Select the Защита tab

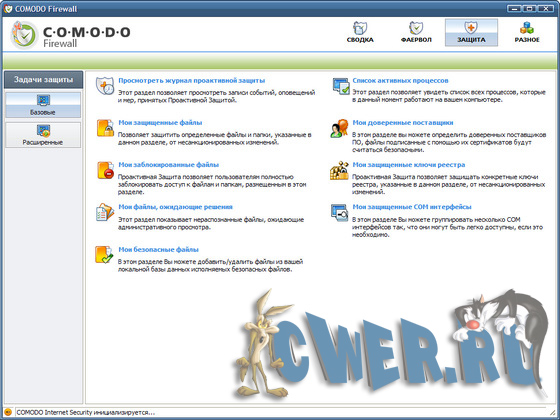pyautogui.click(x=471, y=32)
